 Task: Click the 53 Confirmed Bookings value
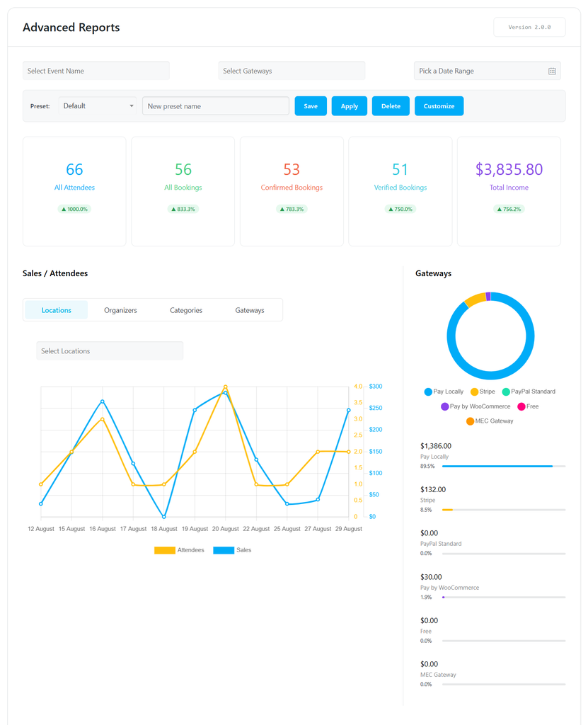(x=292, y=170)
